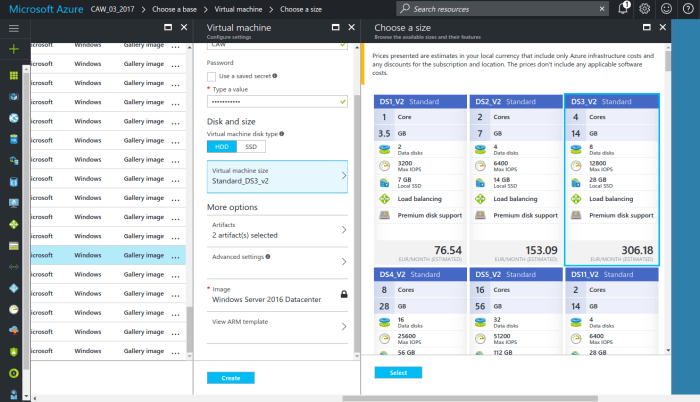
Task: Click the virtual machines monitor sidebar icon
Action: click(x=14, y=203)
